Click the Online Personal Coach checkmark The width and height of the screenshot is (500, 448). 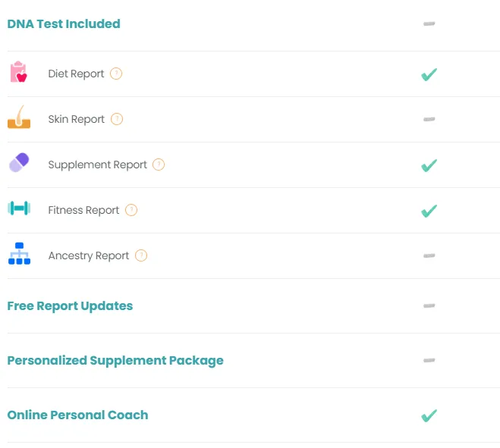coord(429,415)
